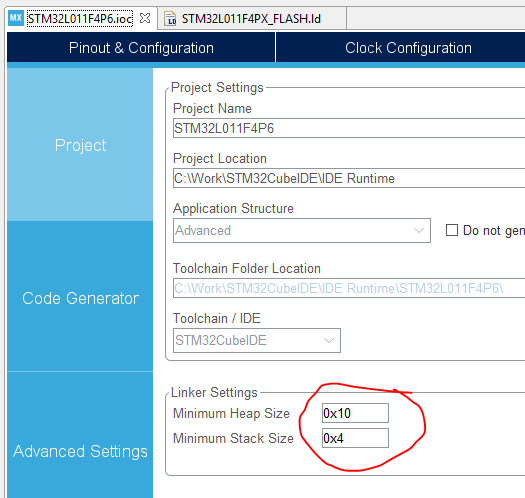
Task: Click the Application Structure label
Action: [233, 208]
